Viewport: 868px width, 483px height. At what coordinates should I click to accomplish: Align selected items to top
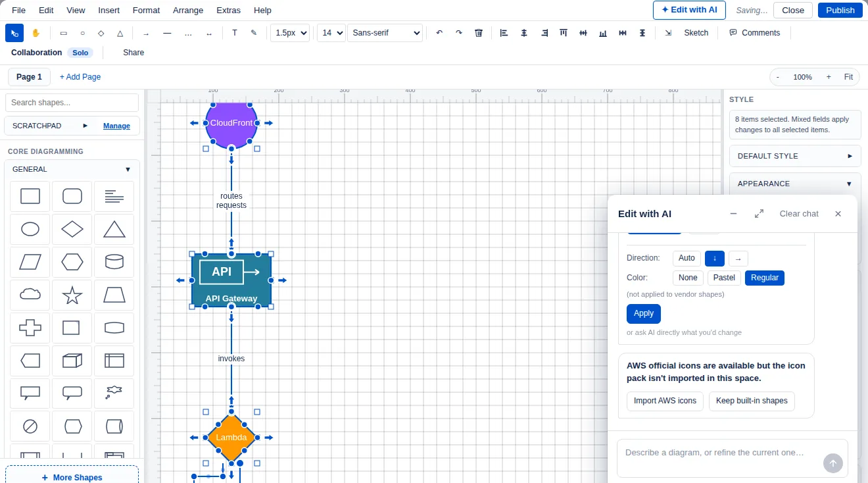(x=564, y=33)
